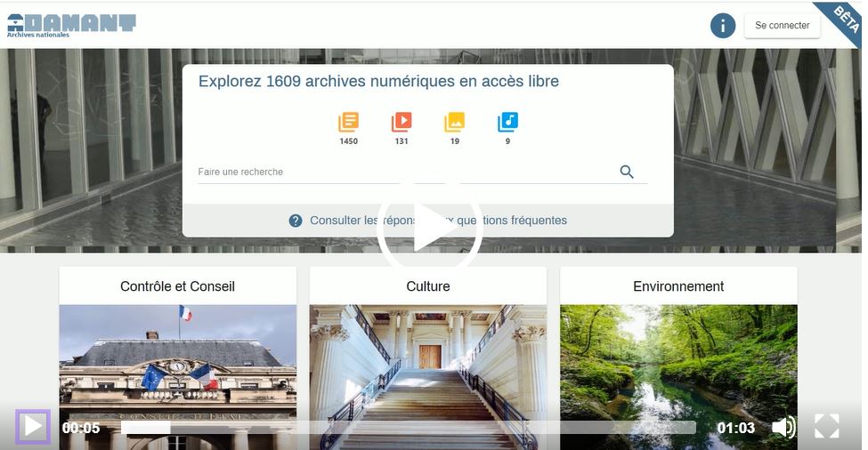This screenshot has width=868, height=450.
Task: Filter by audio archives icon (9)
Action: [507, 122]
